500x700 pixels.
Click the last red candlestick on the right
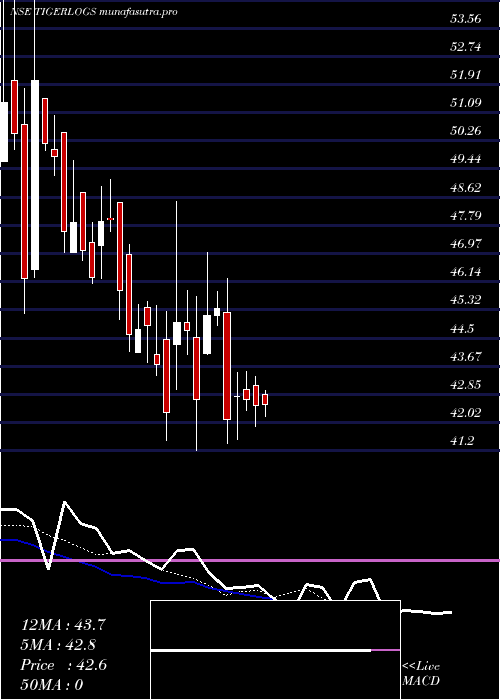265,400
